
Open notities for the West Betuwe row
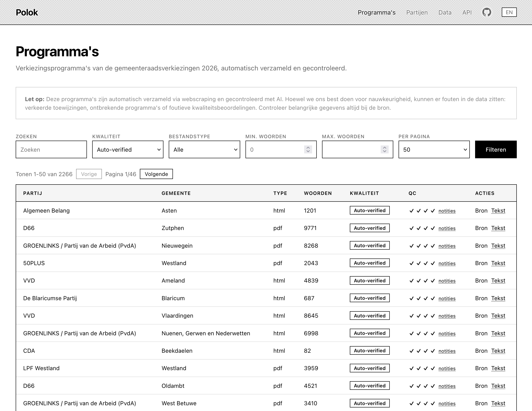(447, 404)
